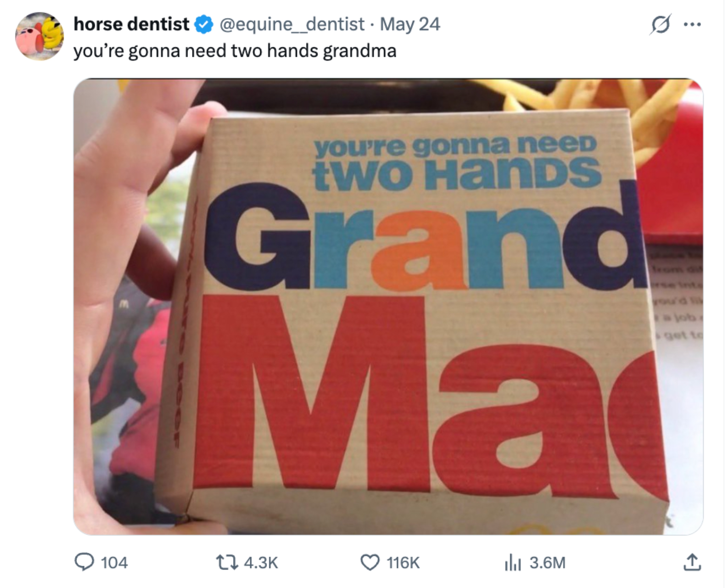Select the display name horse dentist
The image size is (725, 588).
130,24
